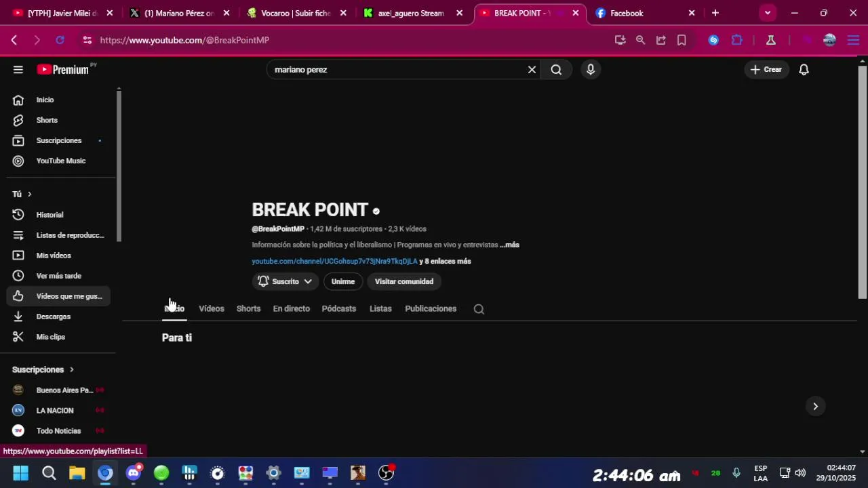This screenshot has width=868, height=488.
Task: Open the Shazam extension
Action: coord(713,40)
